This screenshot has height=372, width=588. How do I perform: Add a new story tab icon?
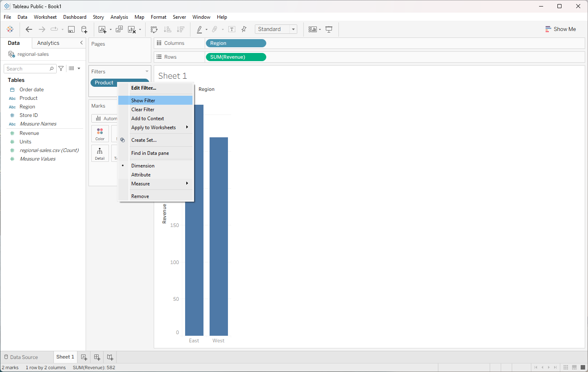click(x=110, y=357)
